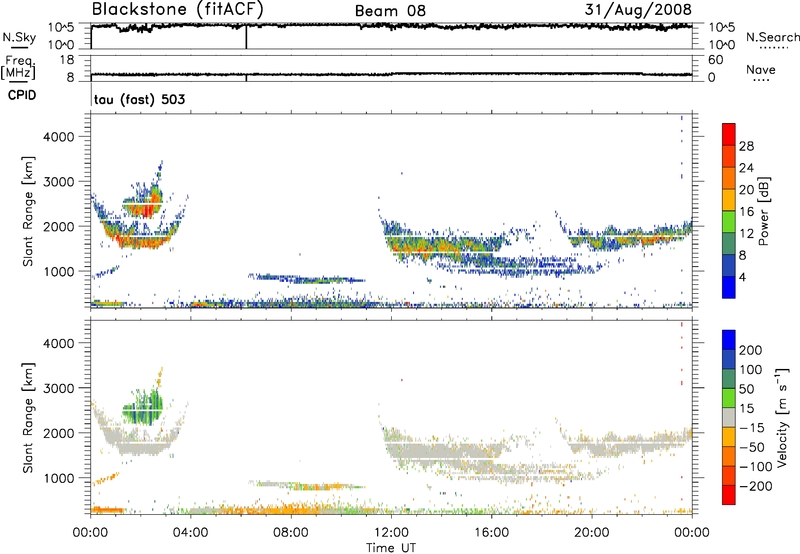Click the "3000" tick in the velocity panel

click(59, 388)
